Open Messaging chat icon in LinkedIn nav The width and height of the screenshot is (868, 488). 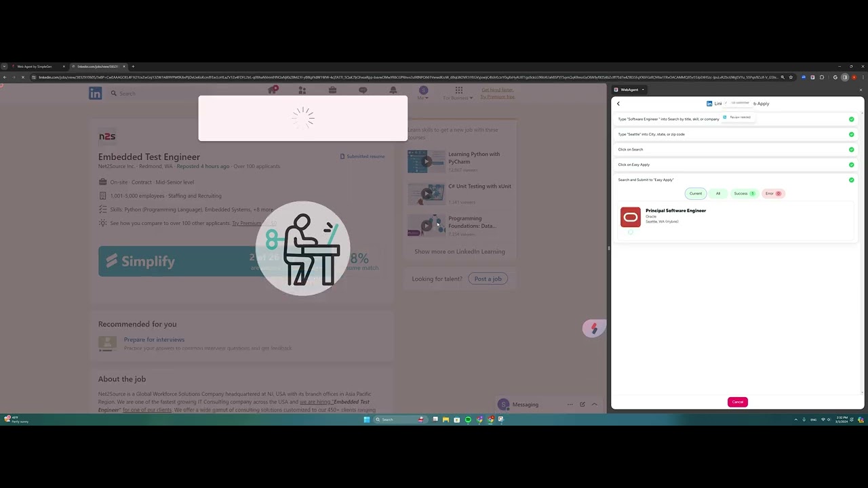[x=363, y=90]
